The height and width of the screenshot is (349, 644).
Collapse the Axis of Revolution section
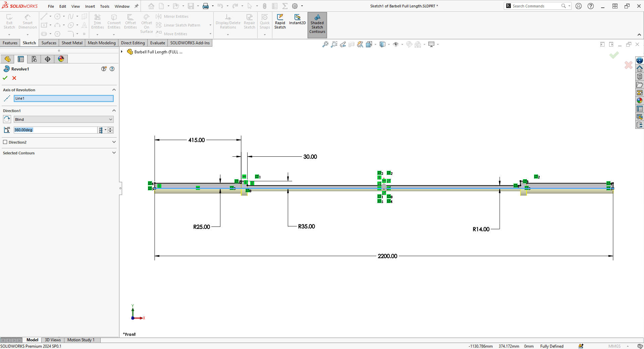114,90
